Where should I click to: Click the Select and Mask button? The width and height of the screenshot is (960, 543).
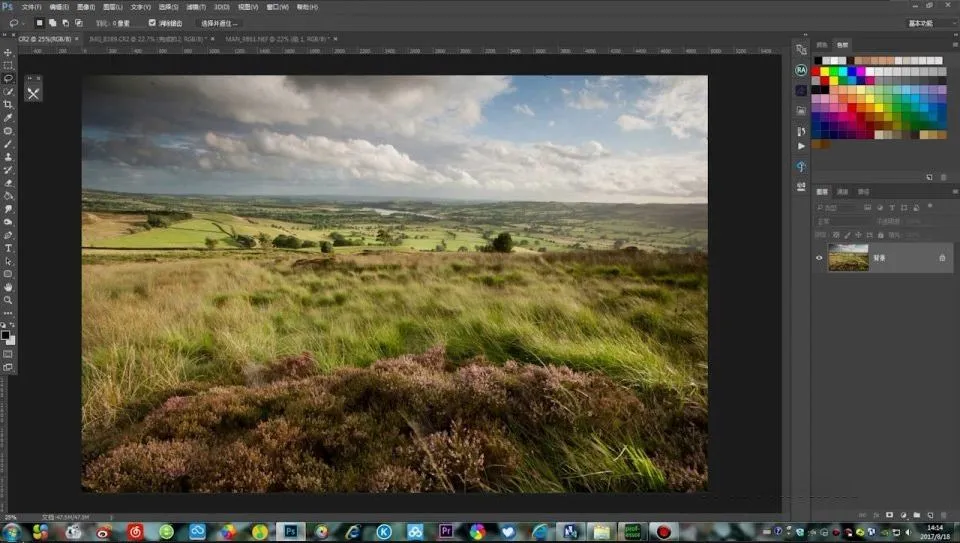pos(219,22)
